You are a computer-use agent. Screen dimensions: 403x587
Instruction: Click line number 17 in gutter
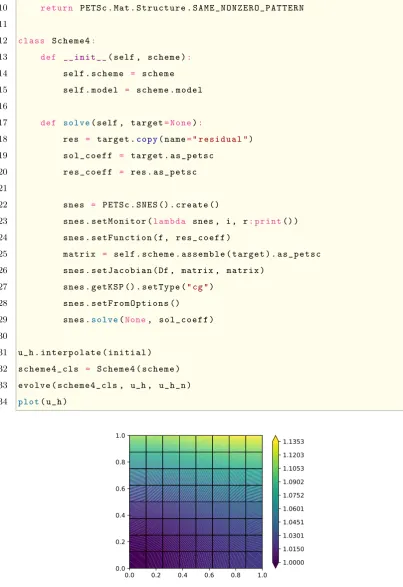(x=3, y=123)
